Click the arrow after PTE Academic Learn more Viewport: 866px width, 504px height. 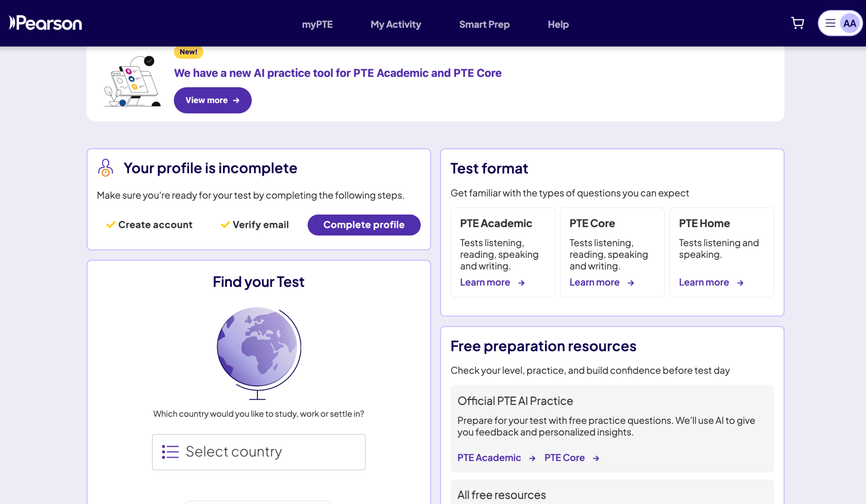click(x=521, y=283)
